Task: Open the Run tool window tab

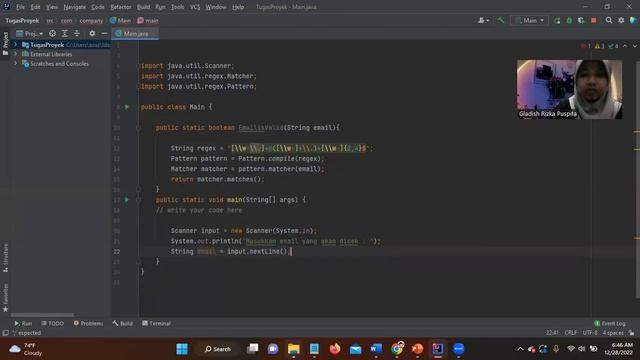Action: [x=23, y=323]
